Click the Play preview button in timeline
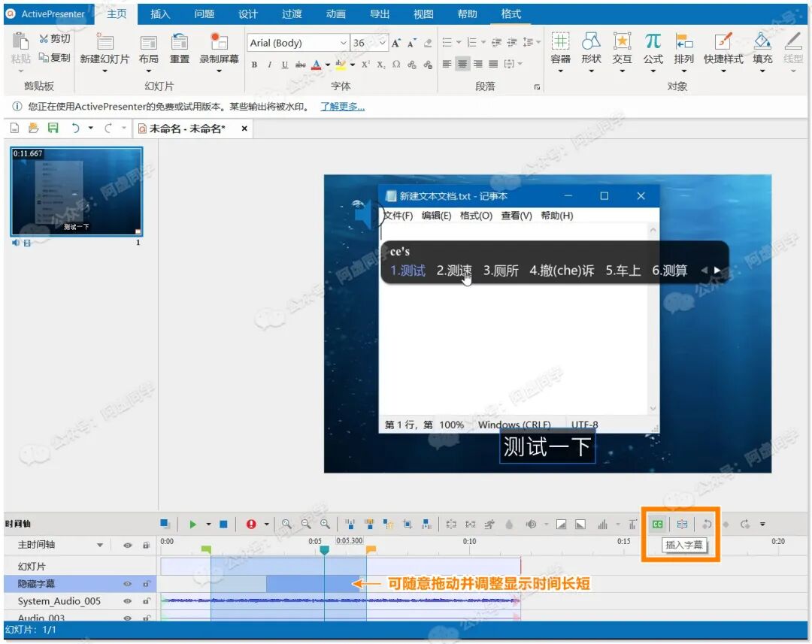Image resolution: width=812 pixels, height=644 pixels. (192, 525)
